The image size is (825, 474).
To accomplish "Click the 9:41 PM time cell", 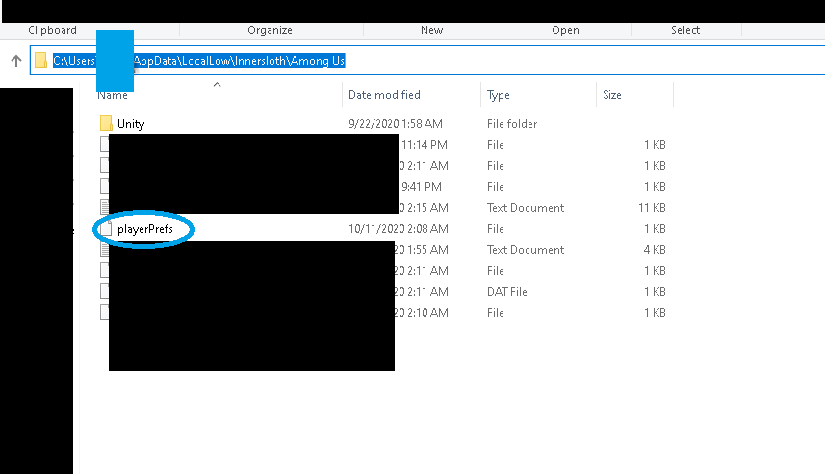I will [x=421, y=187].
